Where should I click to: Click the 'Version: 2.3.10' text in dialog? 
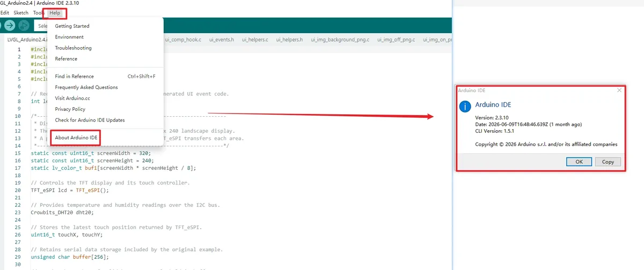(x=492, y=117)
